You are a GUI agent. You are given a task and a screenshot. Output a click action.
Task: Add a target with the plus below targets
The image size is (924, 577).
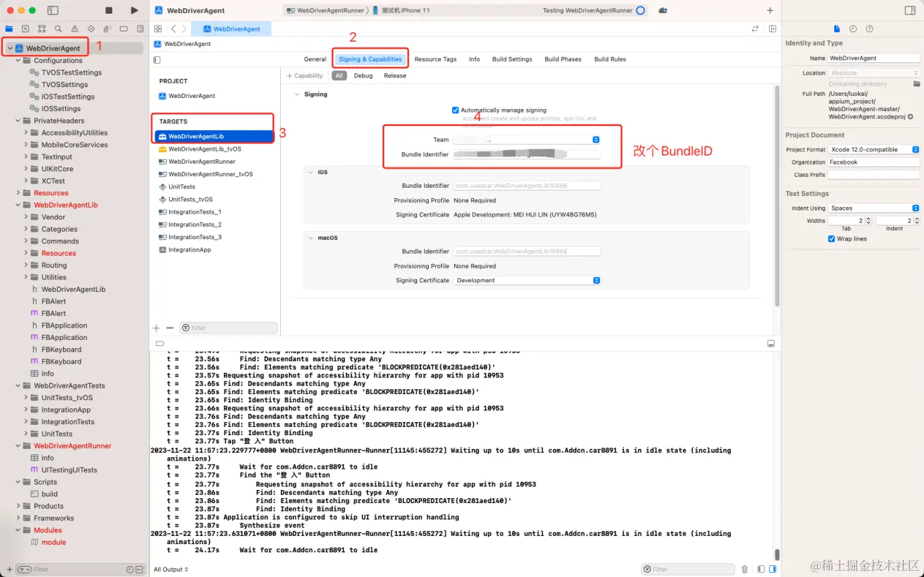[156, 328]
